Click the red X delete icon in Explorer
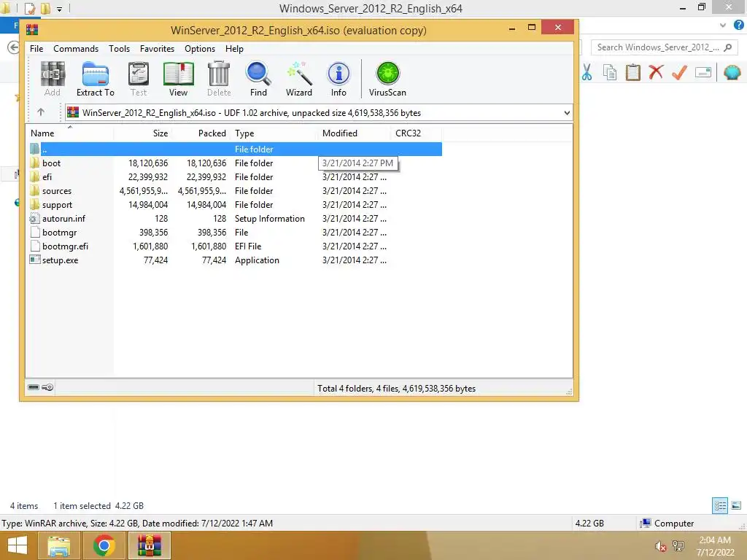This screenshot has width=747, height=560. click(x=656, y=72)
